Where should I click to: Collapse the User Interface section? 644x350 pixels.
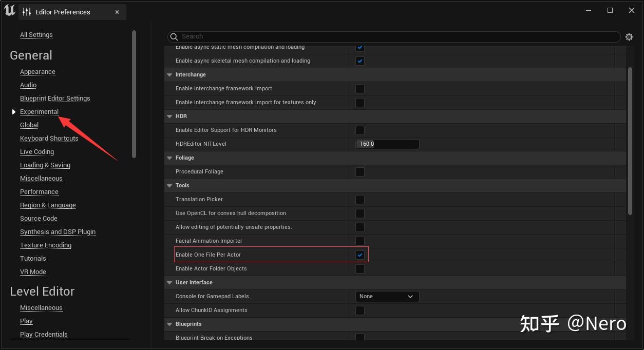click(x=169, y=283)
